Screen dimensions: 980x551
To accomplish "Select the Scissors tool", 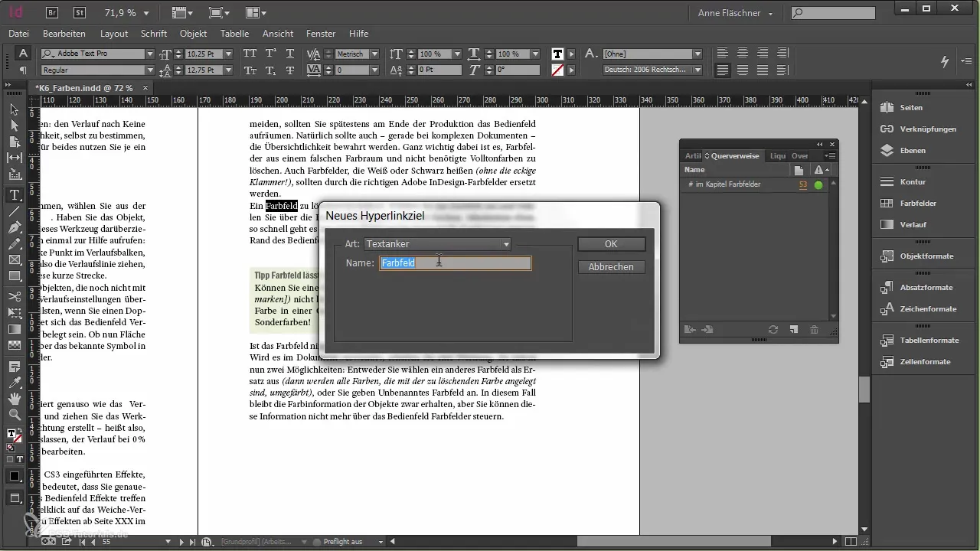I will pos(14,296).
